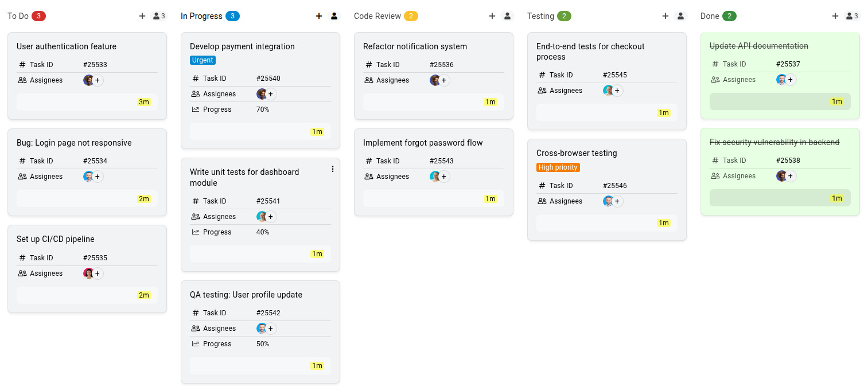This screenshot has width=868, height=391.
Task: Click the assignee avatar on Refactor notification system card
Action: 434,80
